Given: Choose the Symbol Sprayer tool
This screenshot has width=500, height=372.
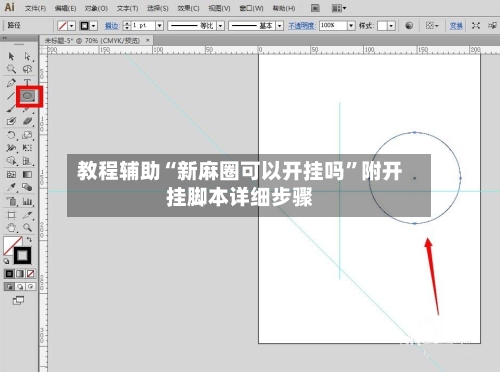Looking at the screenshot, I should pyautogui.click(x=11, y=201).
